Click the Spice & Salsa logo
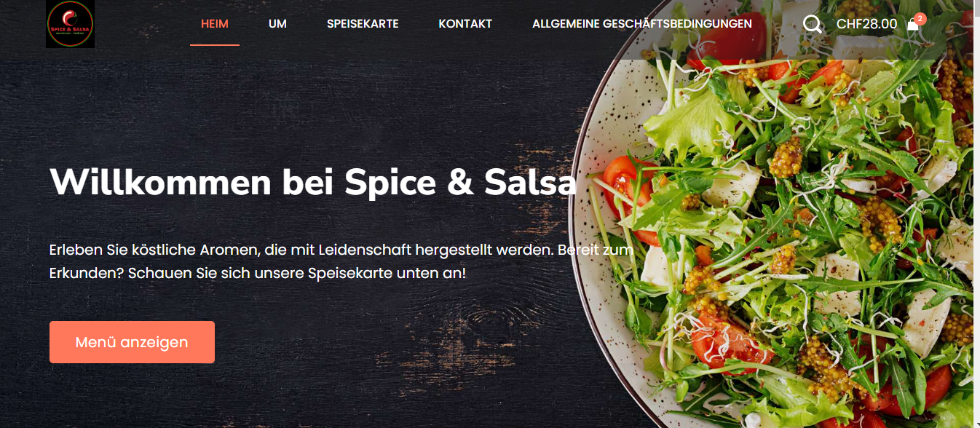The image size is (980, 428). 70,24
